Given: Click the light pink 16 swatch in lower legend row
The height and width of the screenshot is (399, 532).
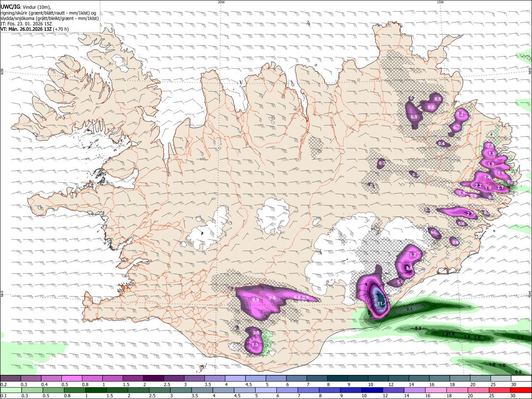Looking at the screenshot, I should pos(436,390).
